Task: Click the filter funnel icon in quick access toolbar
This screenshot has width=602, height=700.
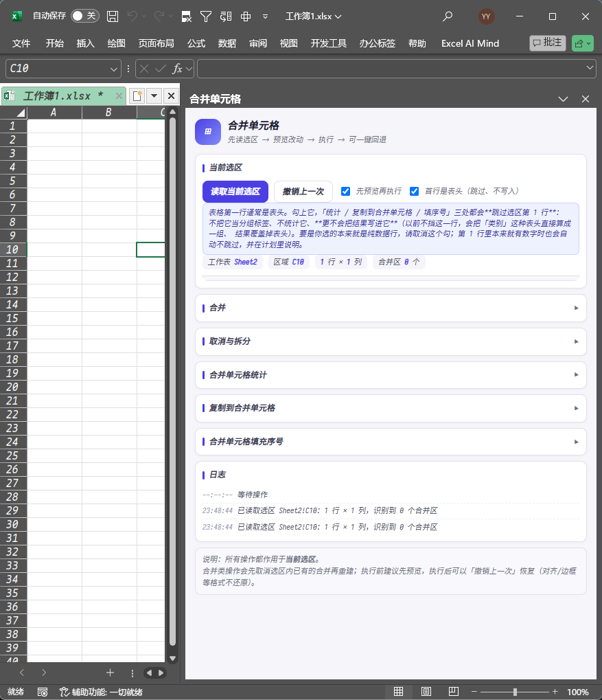Action: pos(206,16)
